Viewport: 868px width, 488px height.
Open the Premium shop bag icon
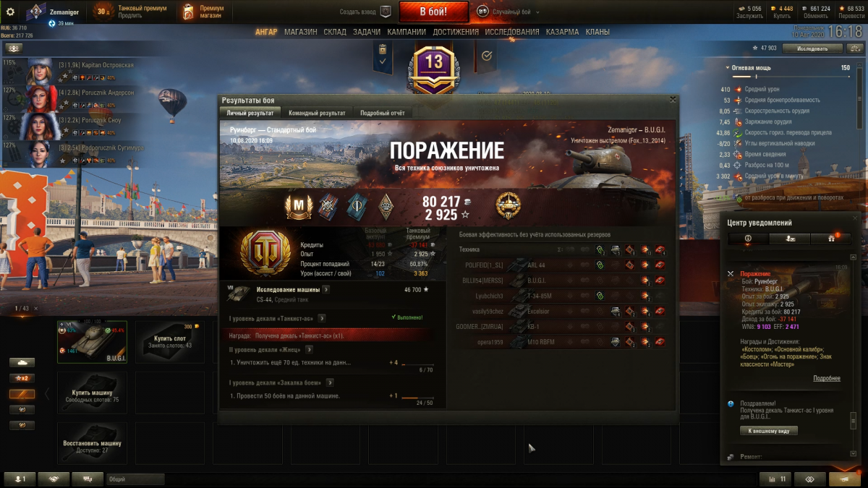pos(187,12)
